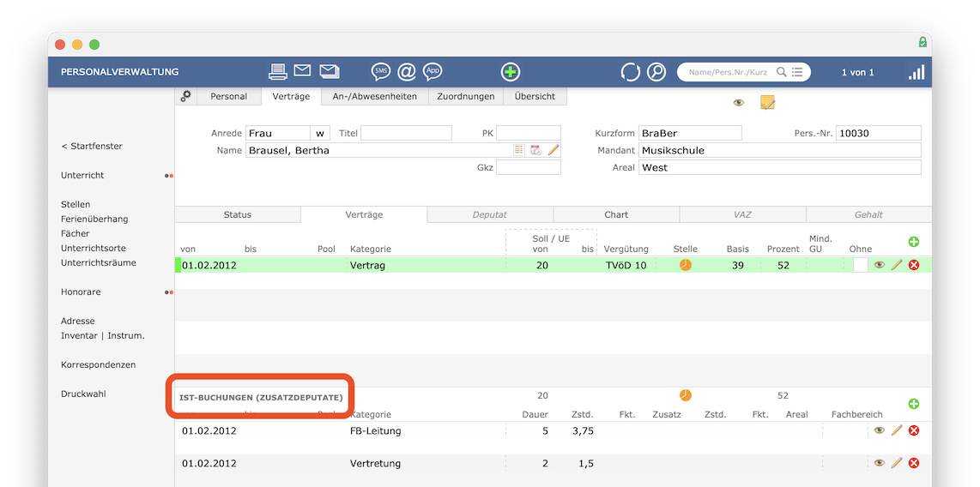Click the green lock icon in title bar

(x=923, y=42)
